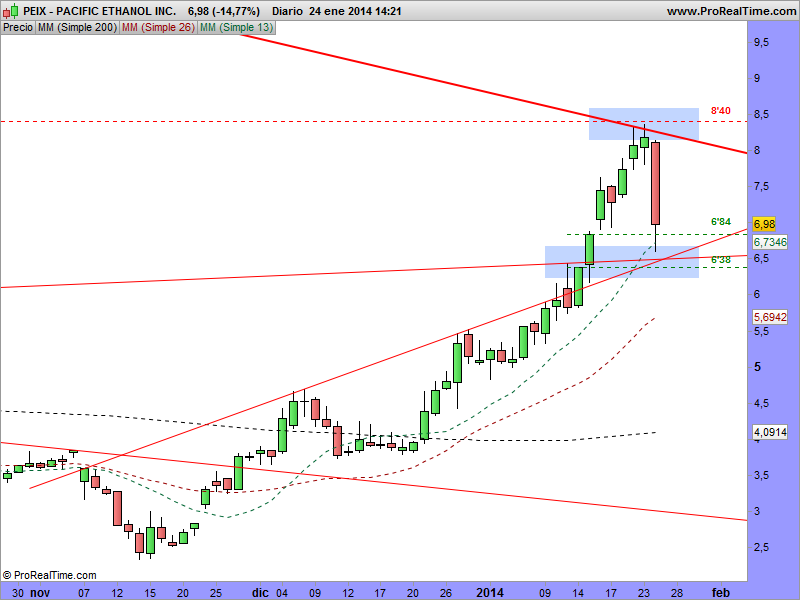Click the 8'40 resistance level label
Screen dimensions: 800x600
coord(720,111)
